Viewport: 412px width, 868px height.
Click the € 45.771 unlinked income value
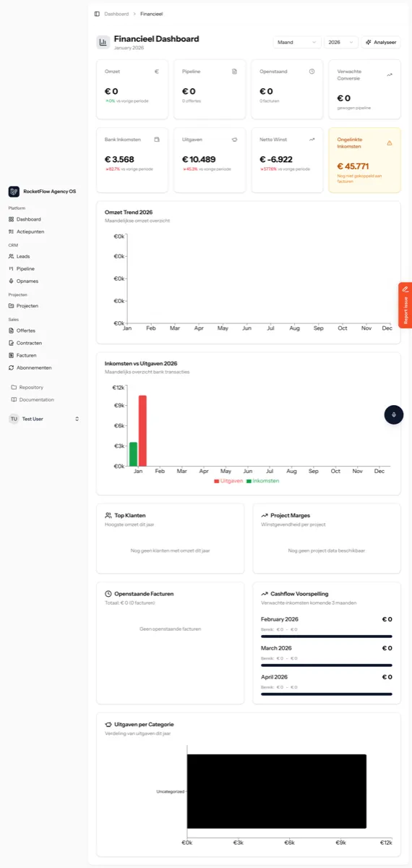[x=353, y=166]
